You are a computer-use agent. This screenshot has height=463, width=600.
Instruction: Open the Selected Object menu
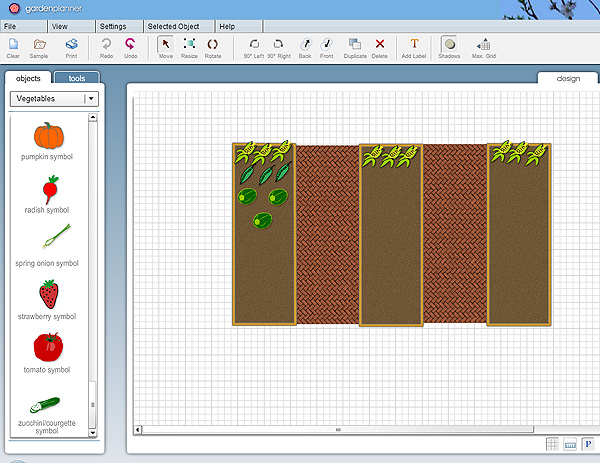[x=179, y=26]
